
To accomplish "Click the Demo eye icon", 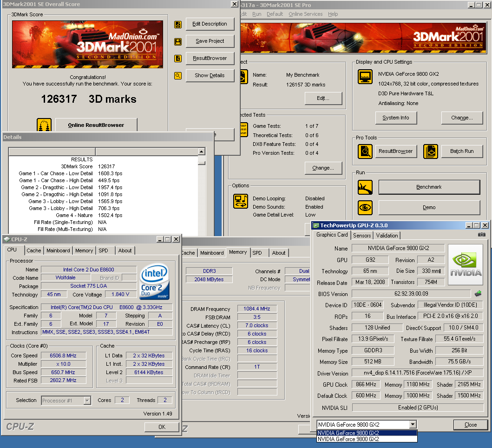I will pyautogui.click(x=365, y=208).
